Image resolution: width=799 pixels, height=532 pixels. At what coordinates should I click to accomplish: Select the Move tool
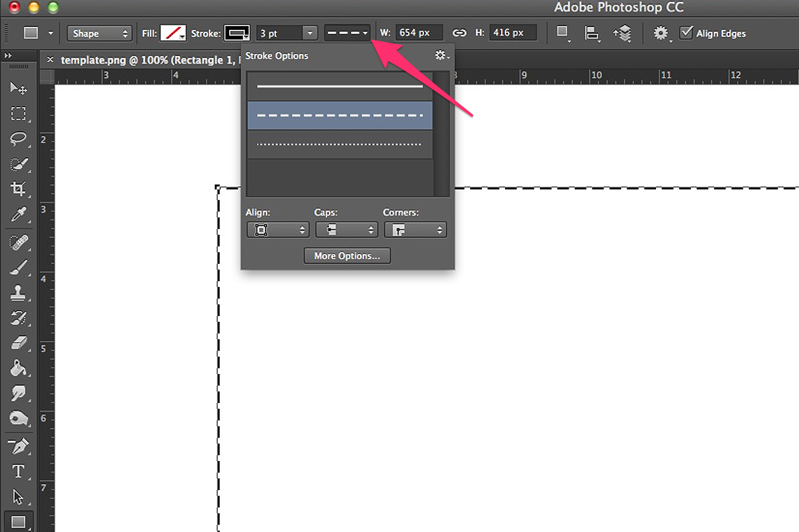point(19,89)
